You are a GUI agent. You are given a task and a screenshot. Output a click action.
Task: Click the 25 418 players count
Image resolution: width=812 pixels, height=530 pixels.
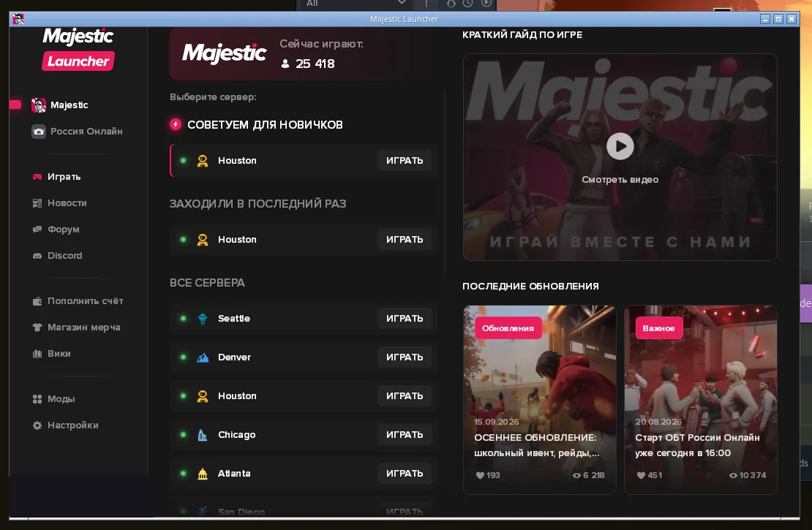pyautogui.click(x=315, y=64)
